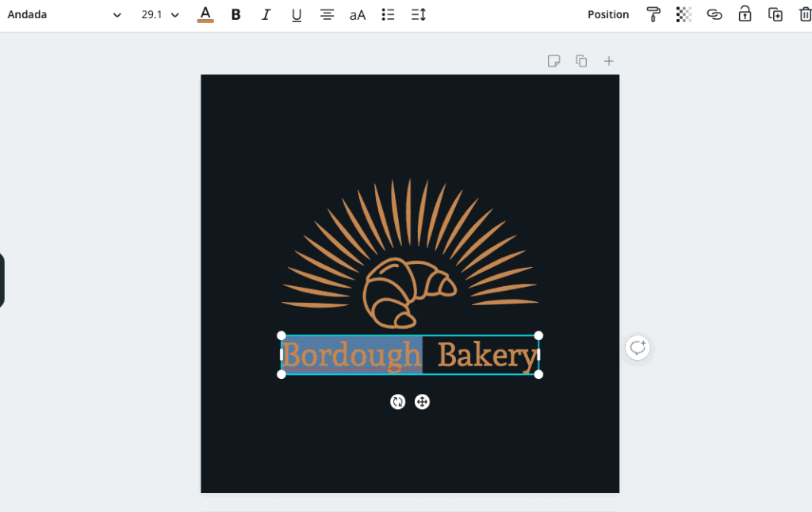Viewport: 812px width, 512px height.
Task: Expand the font size dropdown arrow
Action: (175, 15)
